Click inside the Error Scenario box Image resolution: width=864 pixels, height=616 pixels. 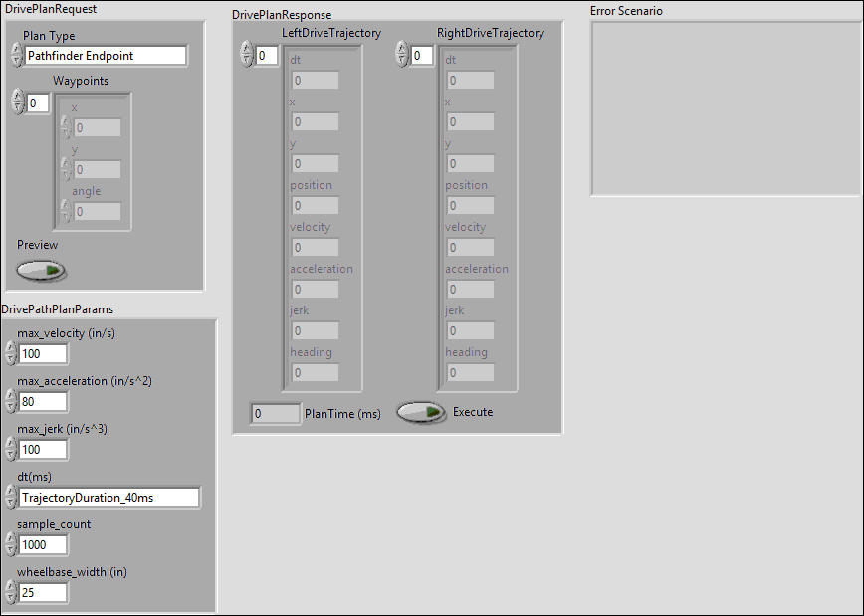(x=726, y=108)
